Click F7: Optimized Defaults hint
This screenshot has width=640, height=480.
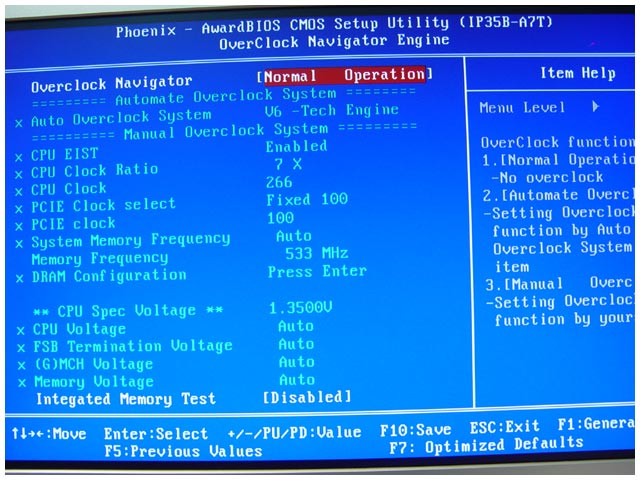point(486,445)
